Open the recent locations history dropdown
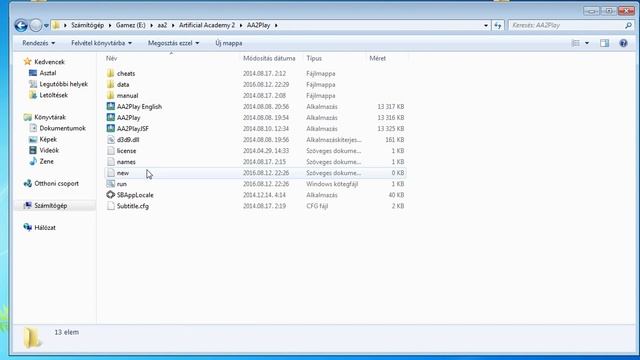Screen dimensions: 640x360 pyautogui.click(x=46, y=25)
